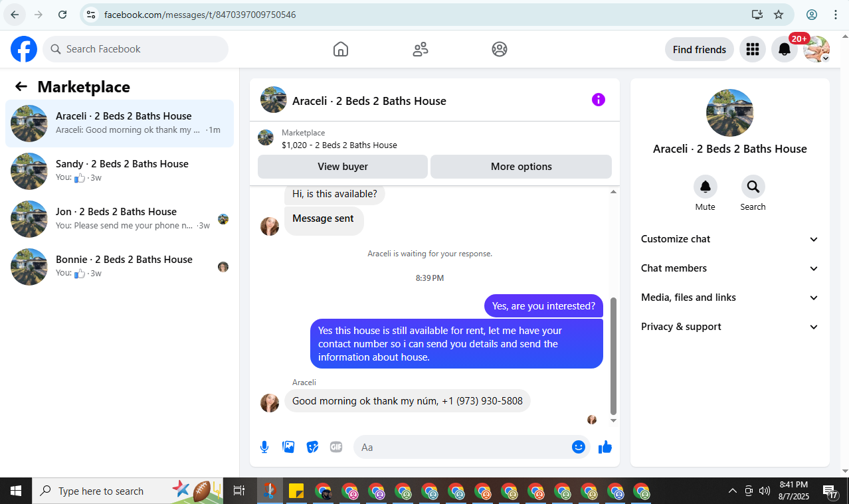Click the chat header title Araceli
Screen dimensions: 849x504
[x=369, y=101]
